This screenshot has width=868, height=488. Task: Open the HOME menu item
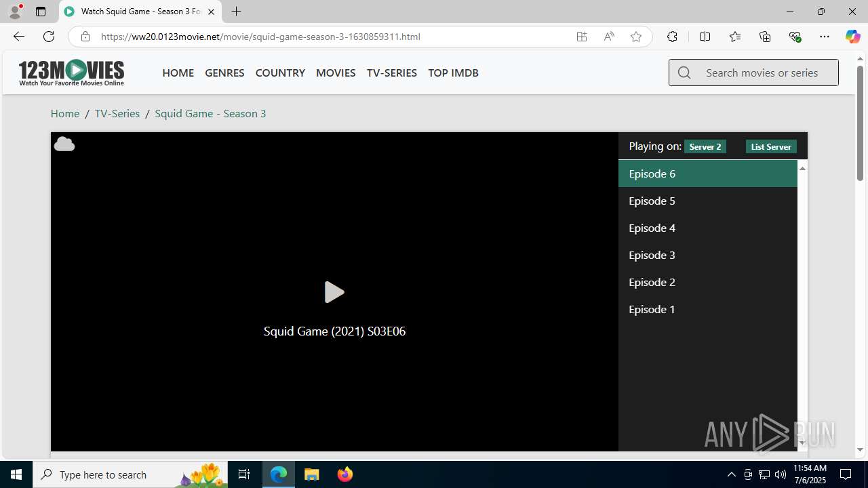pos(178,73)
